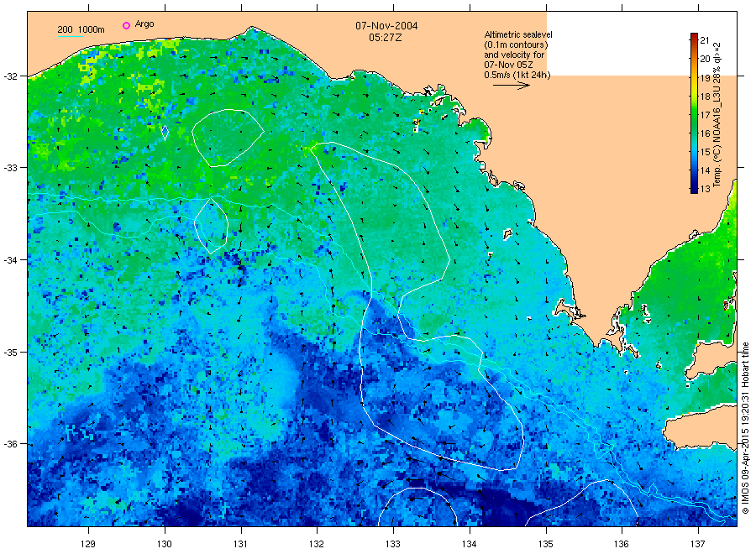Click latitude label '-36'
Viewport: 756px width, 554px height.
[9, 444]
